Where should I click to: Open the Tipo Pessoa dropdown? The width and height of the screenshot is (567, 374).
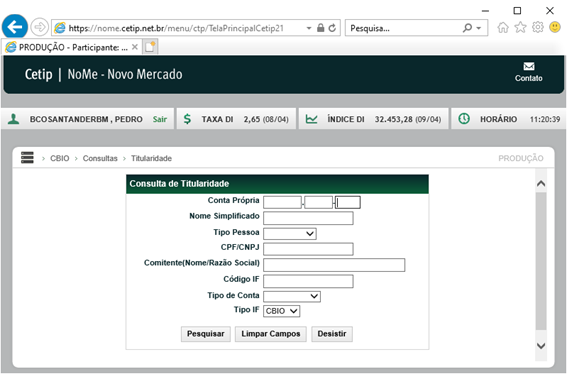[x=290, y=234]
